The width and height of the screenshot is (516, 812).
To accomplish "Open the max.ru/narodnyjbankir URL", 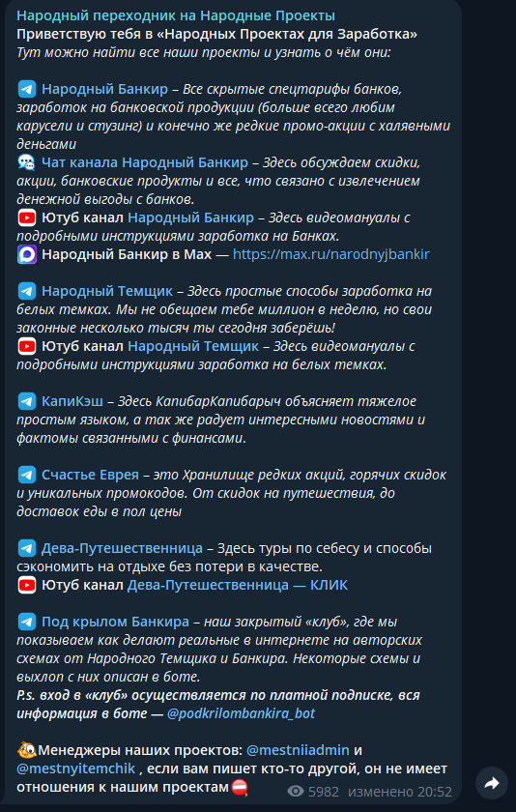I will point(331,255).
